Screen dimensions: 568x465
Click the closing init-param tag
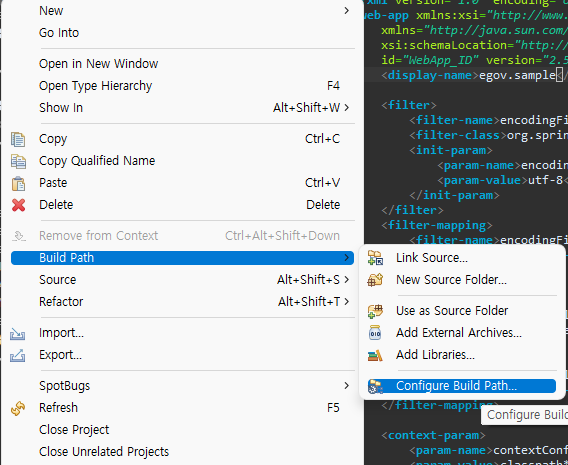(454, 195)
